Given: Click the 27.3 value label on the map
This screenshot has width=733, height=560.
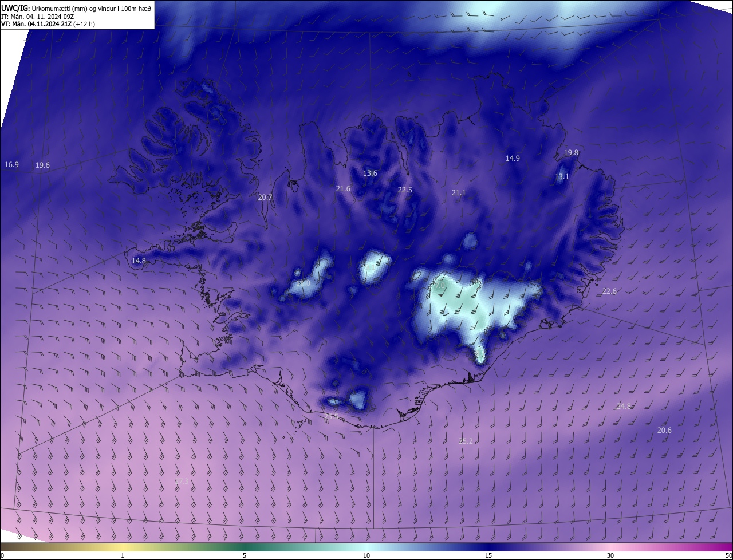Looking at the screenshot, I should point(182,482).
